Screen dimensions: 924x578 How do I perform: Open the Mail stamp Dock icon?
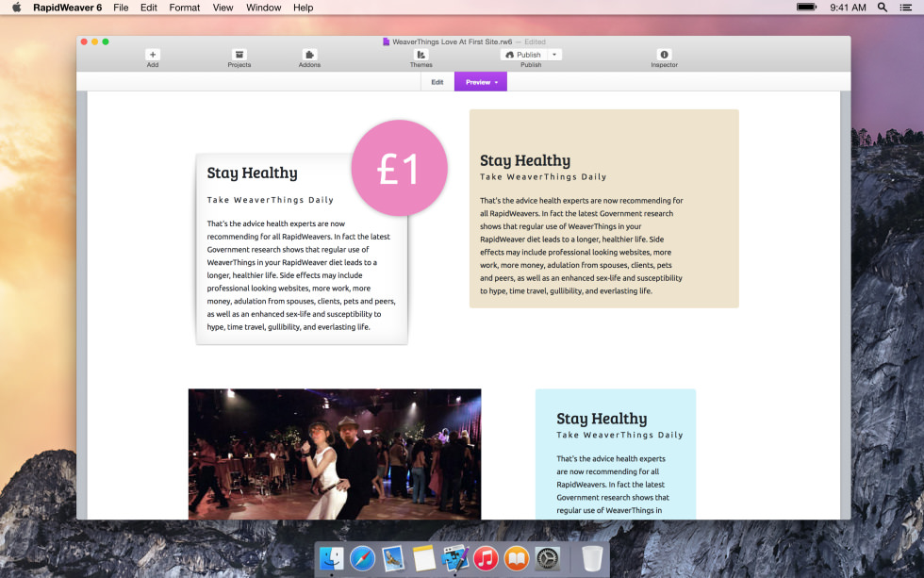coord(393,558)
